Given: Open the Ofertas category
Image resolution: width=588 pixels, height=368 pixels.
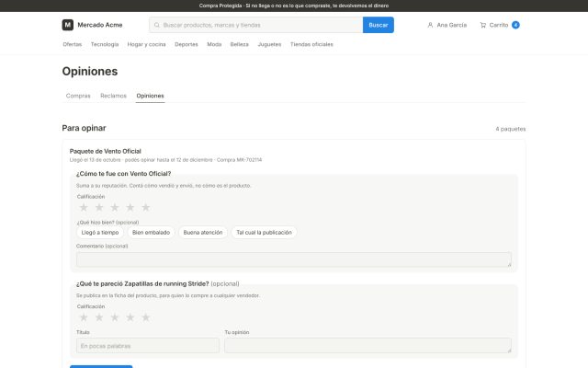Looking at the screenshot, I should 72,44.
